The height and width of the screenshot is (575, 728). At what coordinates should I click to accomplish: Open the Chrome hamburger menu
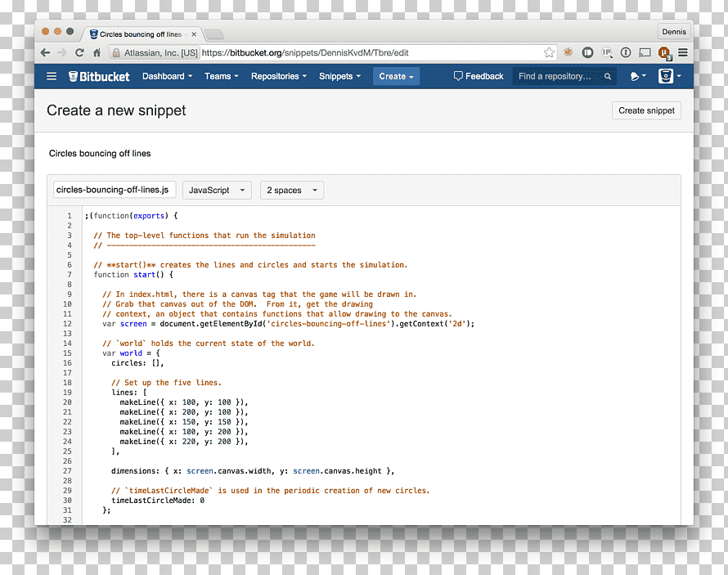682,52
